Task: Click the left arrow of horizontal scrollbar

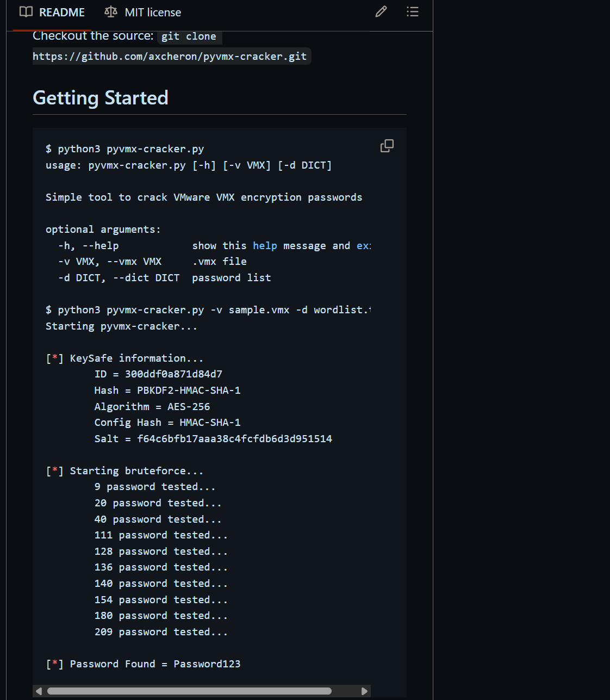Action: (39, 691)
